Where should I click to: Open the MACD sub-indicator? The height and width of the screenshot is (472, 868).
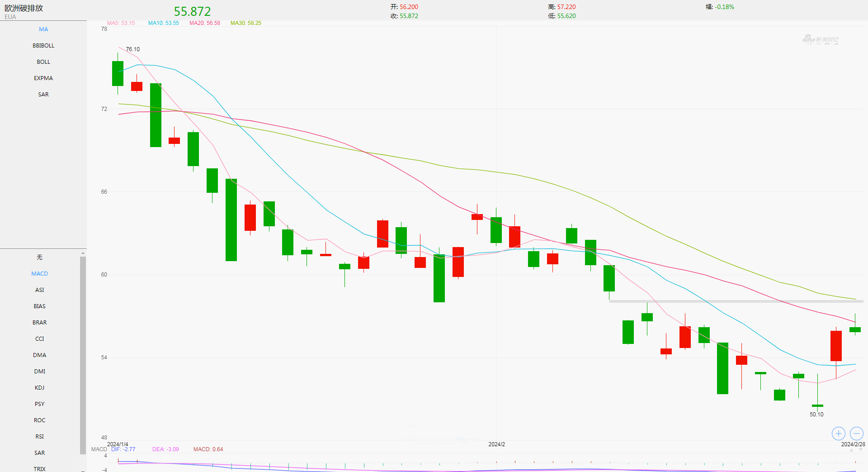coord(40,274)
